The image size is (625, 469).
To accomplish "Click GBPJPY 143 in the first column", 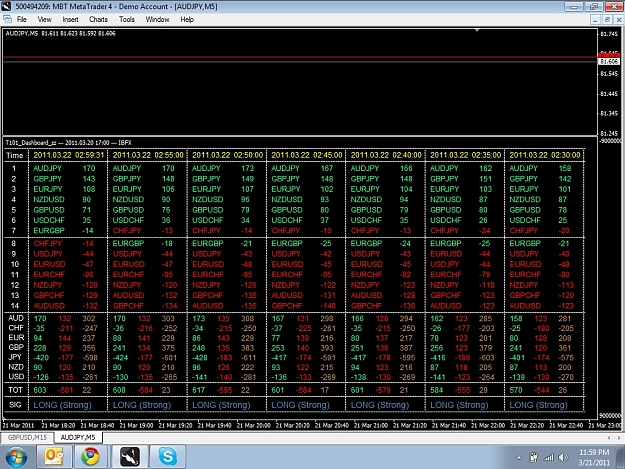I will 64,179.
